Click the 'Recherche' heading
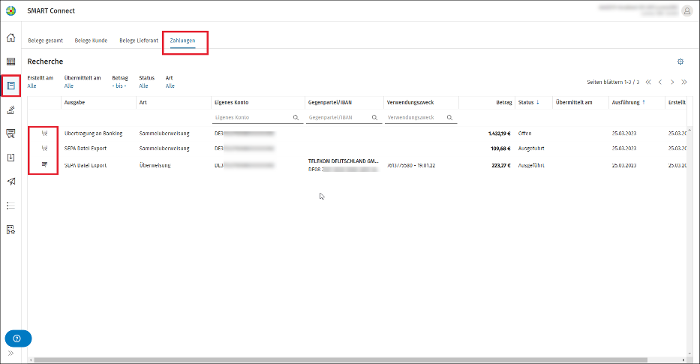The image size is (700, 364). point(45,62)
